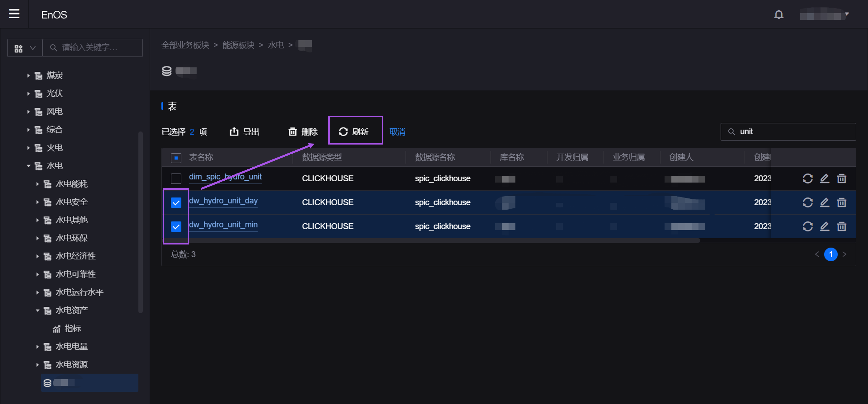Expand the 综合 tree node
868x404 pixels.
pos(28,130)
